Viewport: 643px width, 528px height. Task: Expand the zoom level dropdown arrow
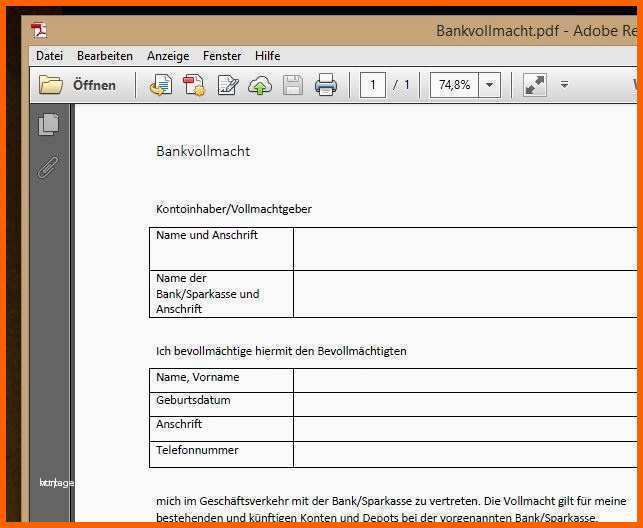(x=489, y=85)
